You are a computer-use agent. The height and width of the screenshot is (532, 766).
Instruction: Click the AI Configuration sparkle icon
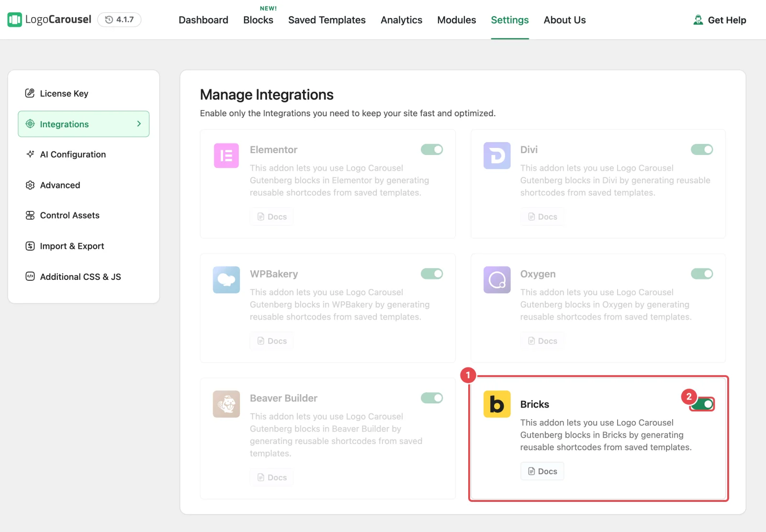[30, 154]
